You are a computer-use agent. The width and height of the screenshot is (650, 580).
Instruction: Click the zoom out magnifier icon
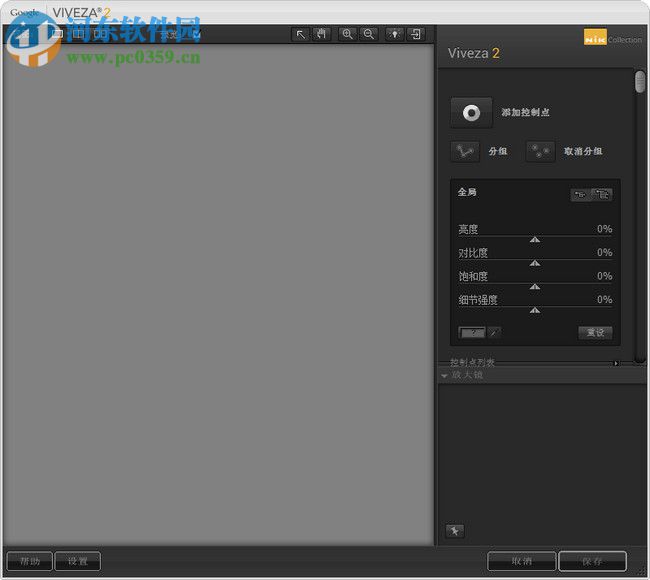(x=368, y=34)
